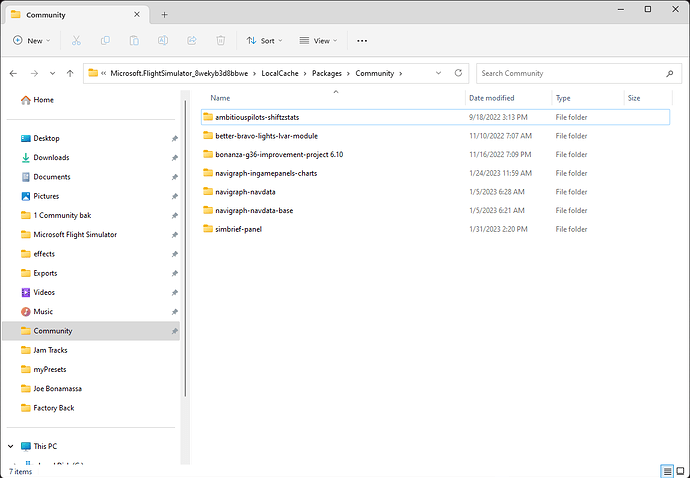Click the Paste clipboard icon
This screenshot has width=690, height=478.
[134, 41]
